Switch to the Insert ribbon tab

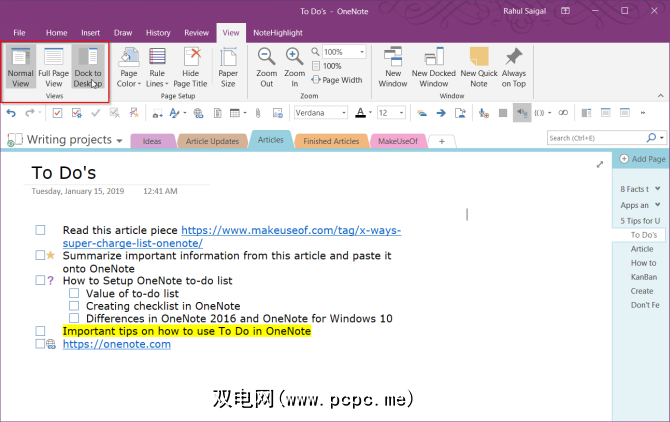91,32
